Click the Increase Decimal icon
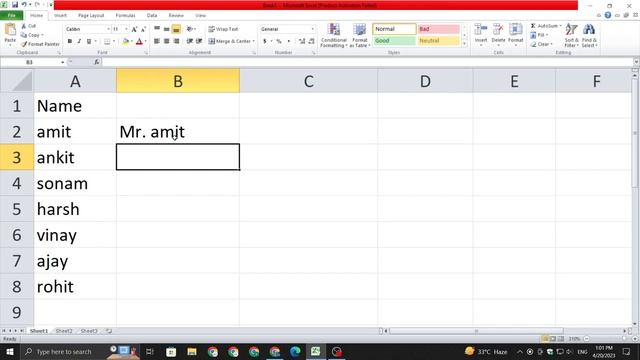Image resolution: width=640 pixels, height=360 pixels. [302, 41]
